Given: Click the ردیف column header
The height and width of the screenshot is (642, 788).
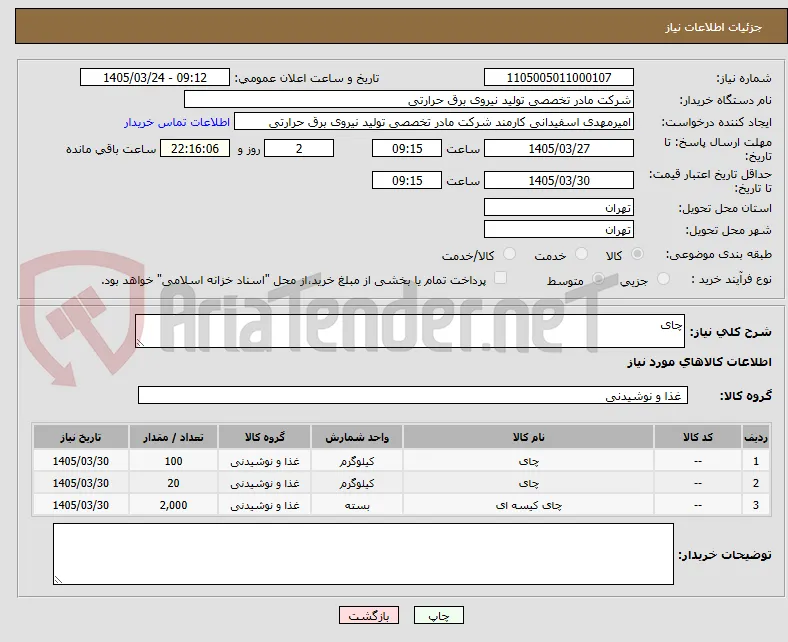Looking at the screenshot, I should (756, 437).
